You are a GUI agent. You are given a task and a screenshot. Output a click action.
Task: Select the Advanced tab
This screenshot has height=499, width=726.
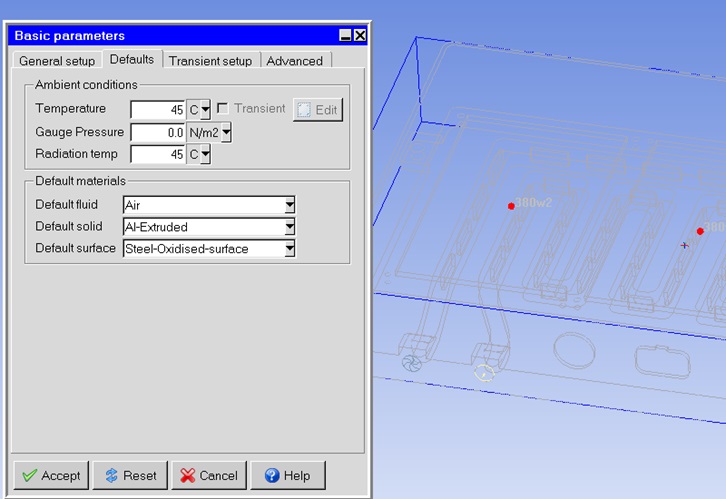tap(294, 61)
